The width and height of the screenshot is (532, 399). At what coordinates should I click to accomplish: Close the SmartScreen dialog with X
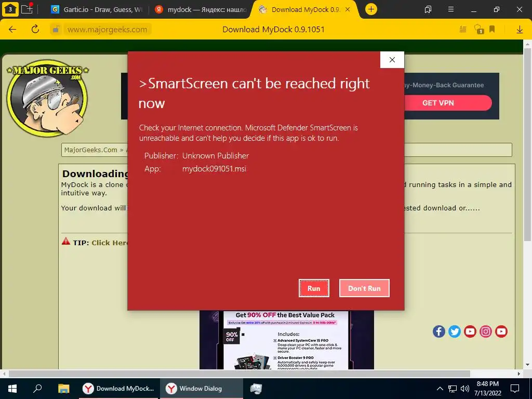[x=392, y=60]
